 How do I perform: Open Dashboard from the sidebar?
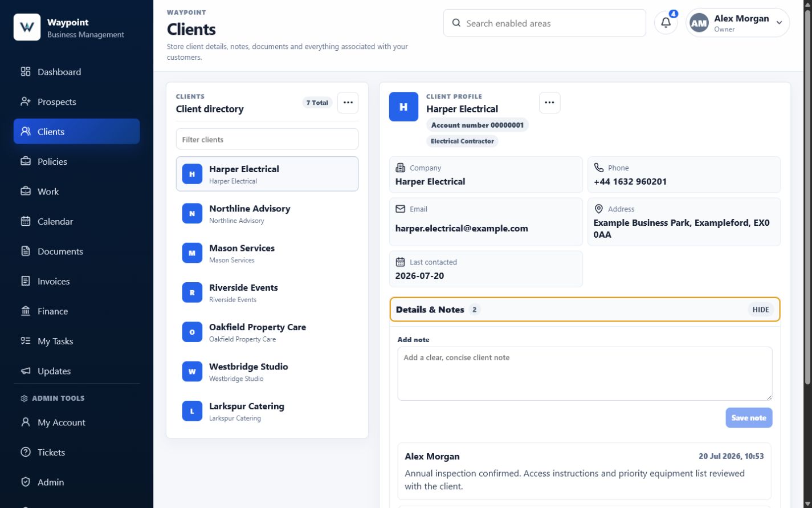[76, 72]
